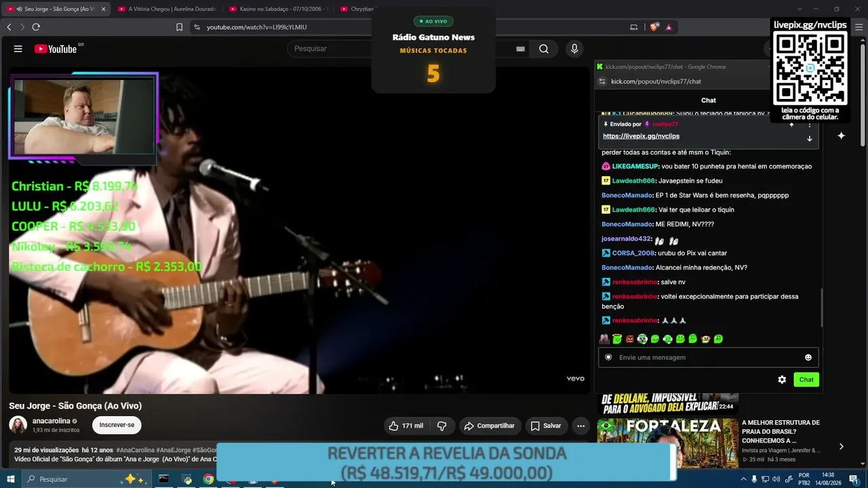Click the Compartilhar share button
Viewport: 868px width, 488px height.
[x=489, y=426]
